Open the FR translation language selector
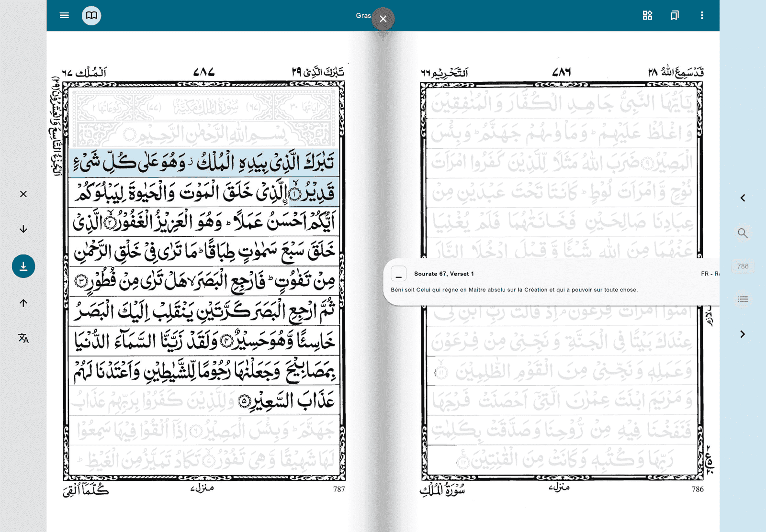The image size is (766, 532). (710, 274)
